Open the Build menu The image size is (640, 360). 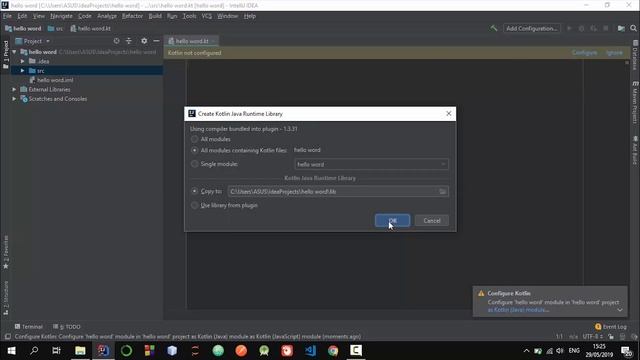pos(155,16)
